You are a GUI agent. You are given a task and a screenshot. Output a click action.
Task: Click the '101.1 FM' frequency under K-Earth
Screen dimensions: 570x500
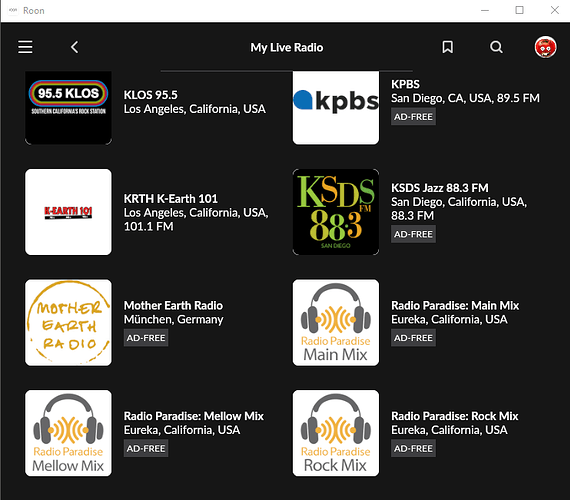tap(148, 227)
